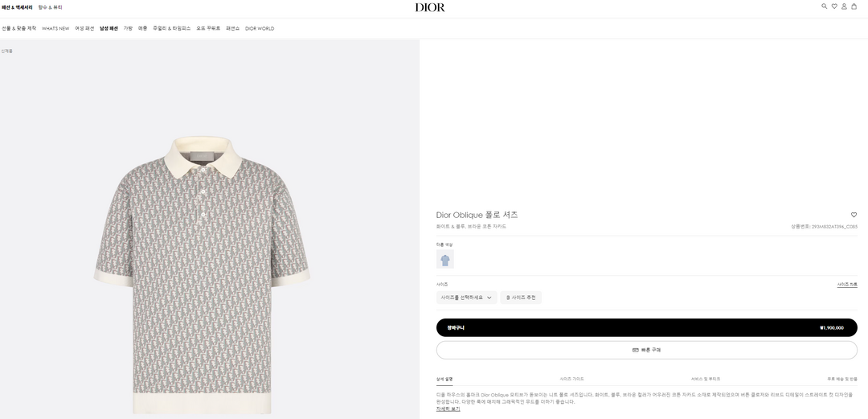
Task: Switch to the 무료 배송 및 반품 tab
Action: [842, 379]
